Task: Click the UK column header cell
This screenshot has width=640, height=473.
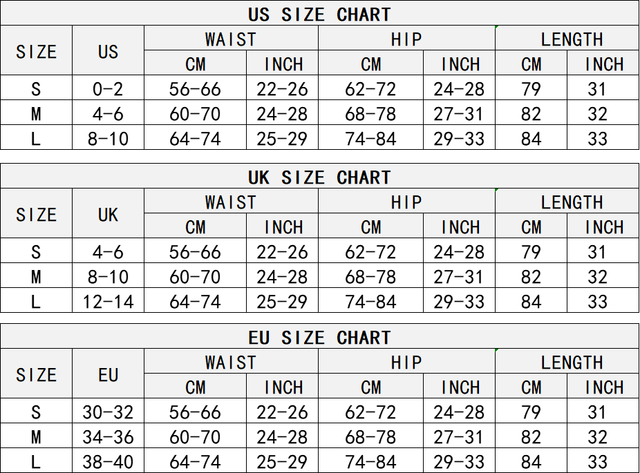Action: [x=108, y=215]
